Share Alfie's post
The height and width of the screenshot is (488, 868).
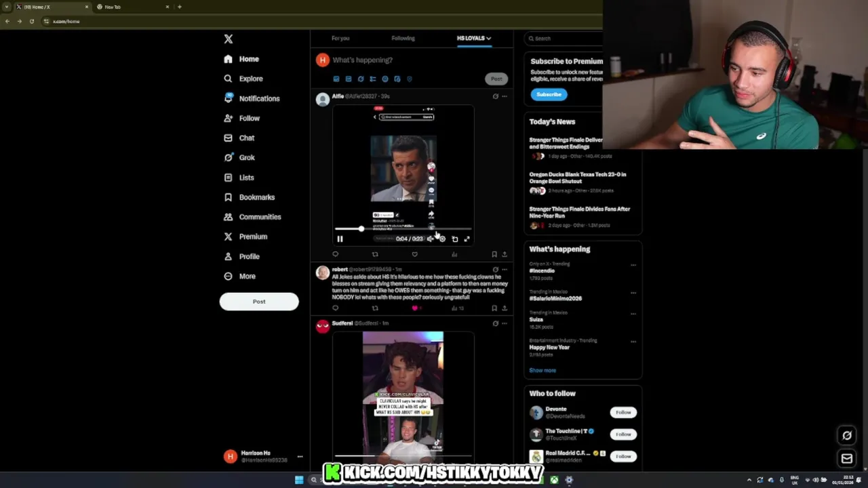(504, 254)
